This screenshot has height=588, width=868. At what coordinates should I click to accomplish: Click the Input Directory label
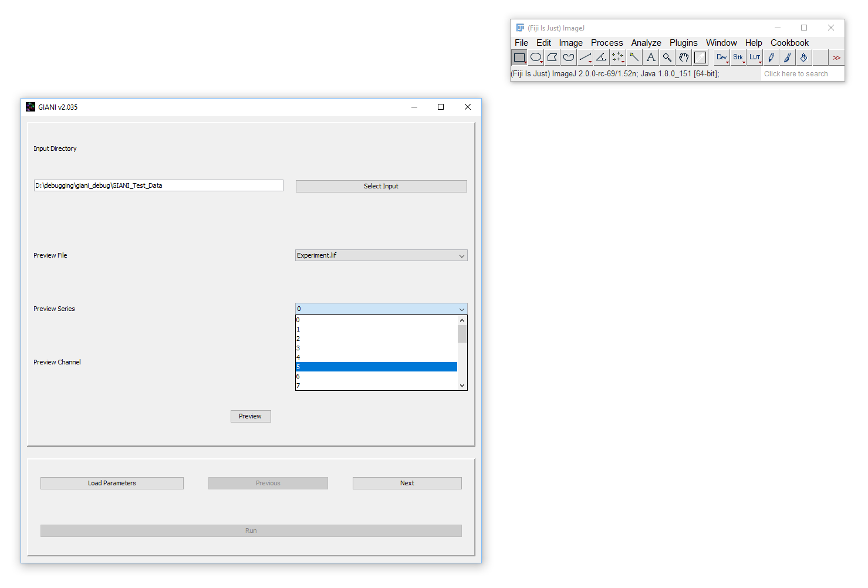55,148
